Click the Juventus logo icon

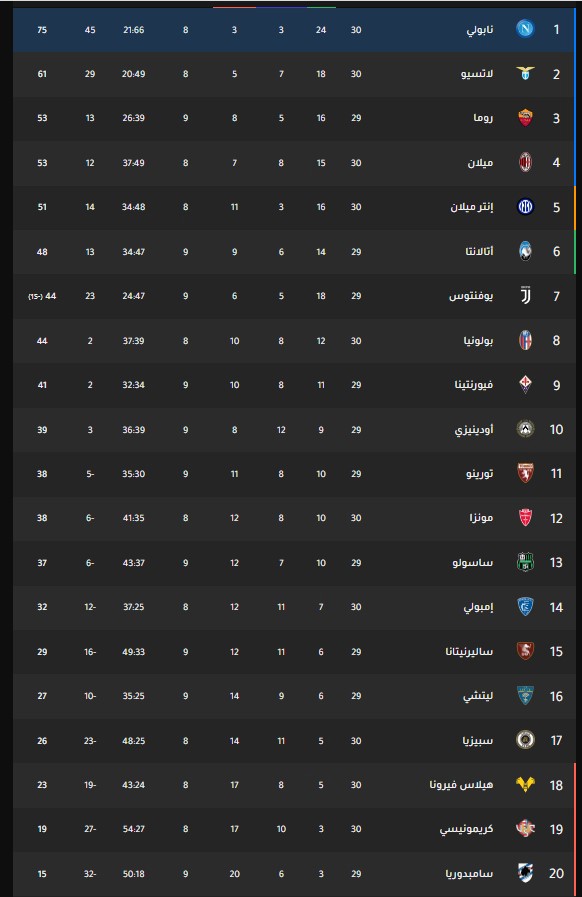(525, 296)
